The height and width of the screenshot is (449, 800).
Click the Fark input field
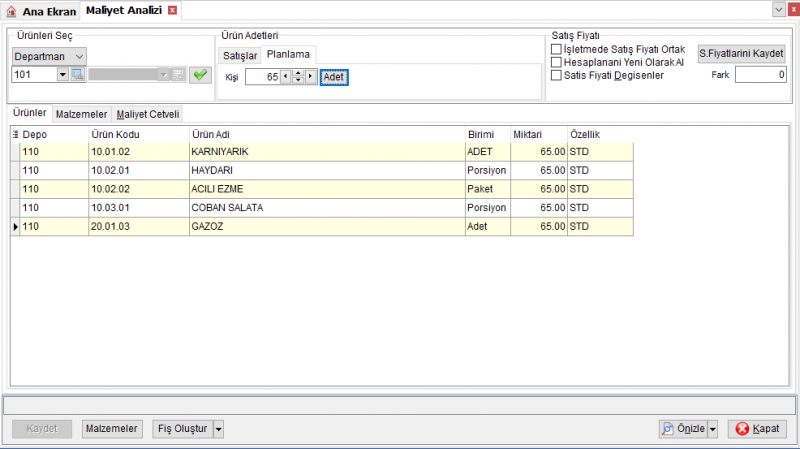coord(761,75)
